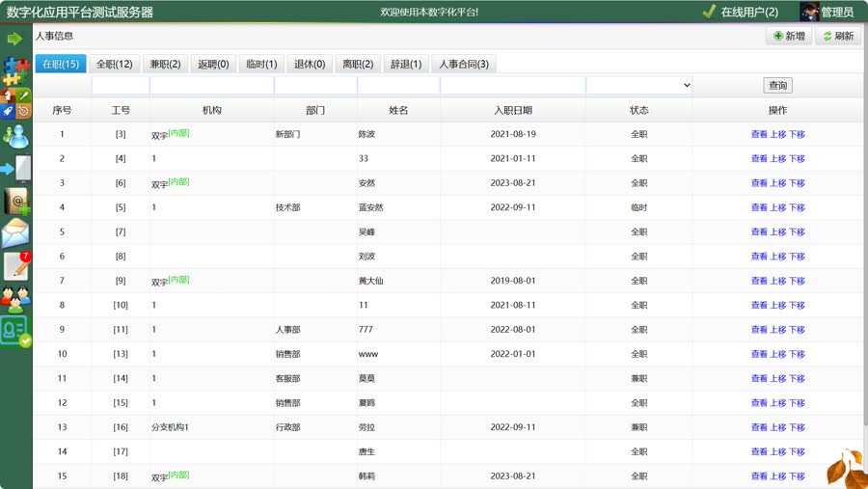Open the notepad icon with red badge
868x489 pixels.
[16, 265]
